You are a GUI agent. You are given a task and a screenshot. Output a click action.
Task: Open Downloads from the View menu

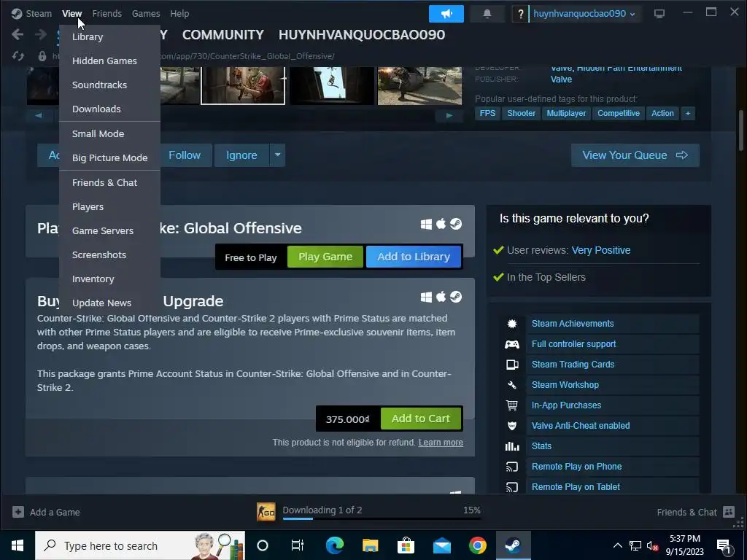pos(109,109)
